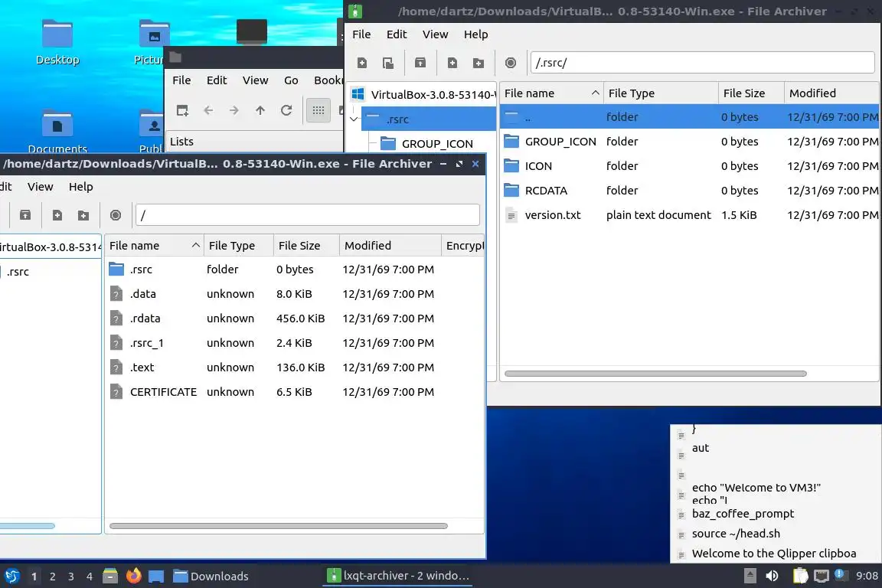Select GROUP_ICON in /.rsrc/ window tree pane
The image size is (882, 588).
coord(437,144)
